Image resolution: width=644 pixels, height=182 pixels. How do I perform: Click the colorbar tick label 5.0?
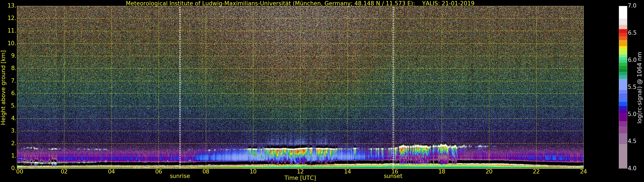[x=632, y=114]
